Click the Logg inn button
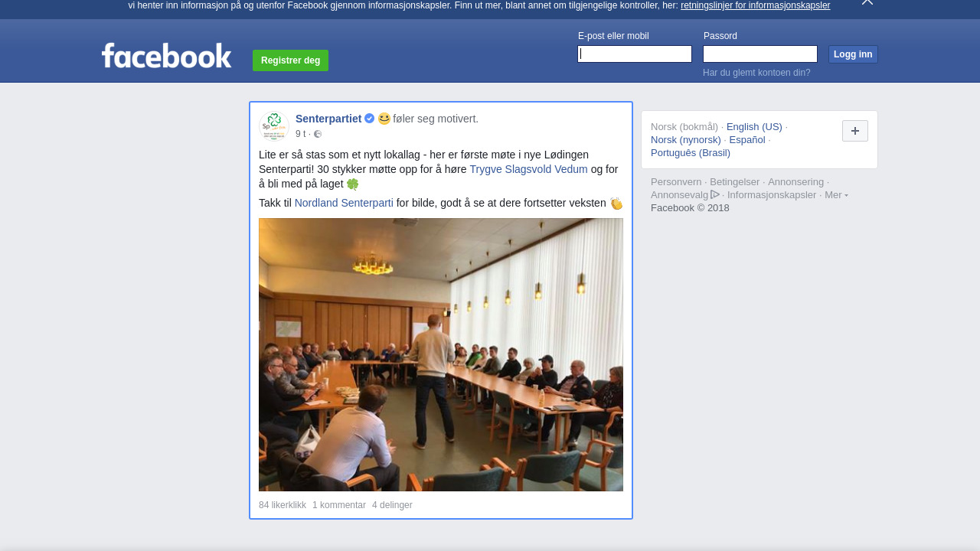Image resolution: width=980 pixels, height=551 pixels. 853,54
